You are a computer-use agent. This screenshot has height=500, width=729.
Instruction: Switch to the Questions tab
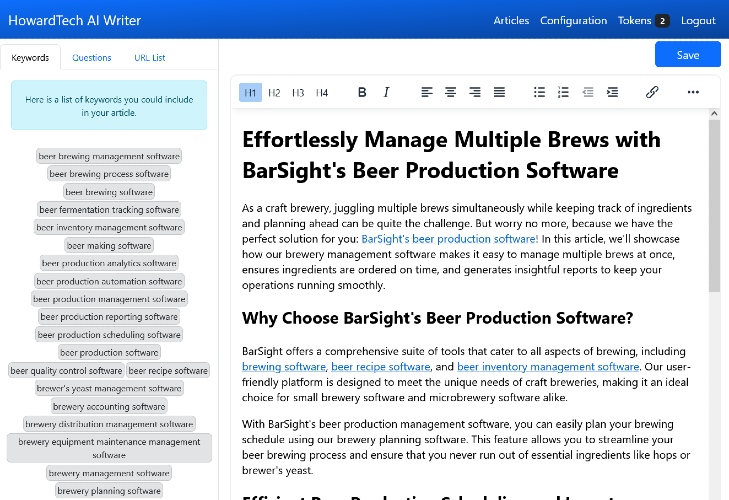click(92, 58)
